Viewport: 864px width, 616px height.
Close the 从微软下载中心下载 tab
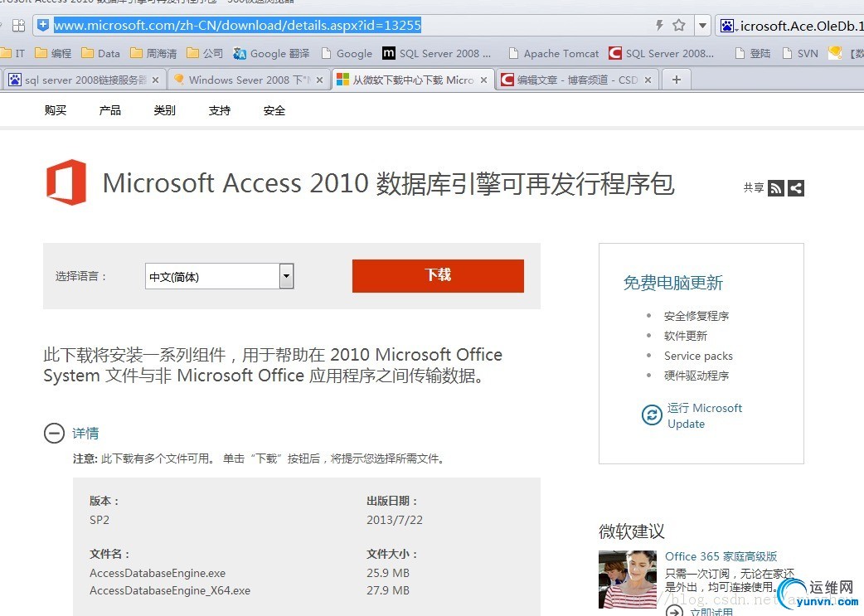tap(483, 80)
